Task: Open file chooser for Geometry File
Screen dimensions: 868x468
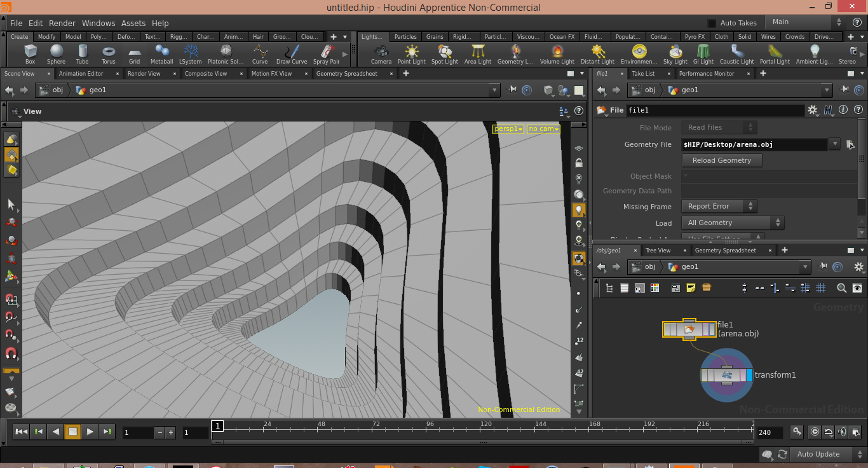Action: click(x=850, y=145)
